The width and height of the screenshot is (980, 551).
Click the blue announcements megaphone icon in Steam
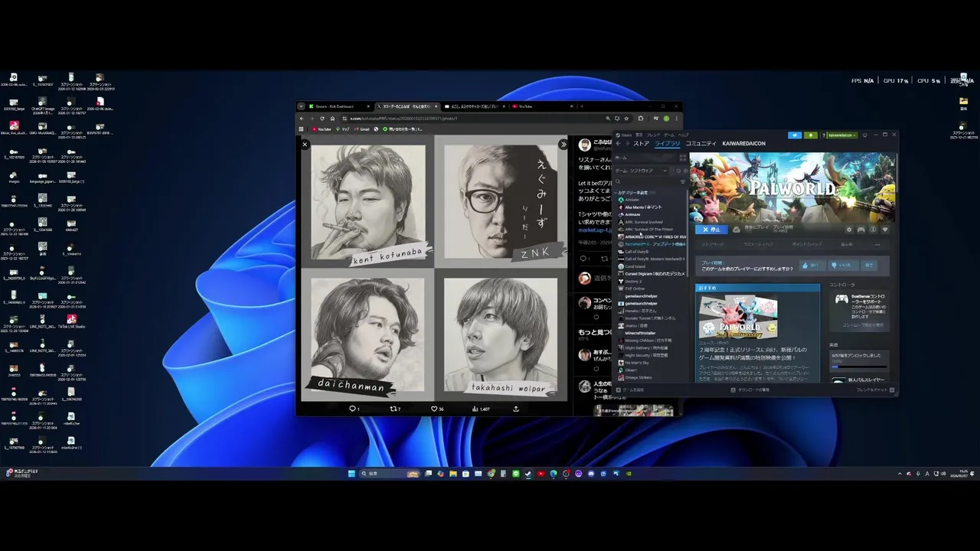[795, 135]
